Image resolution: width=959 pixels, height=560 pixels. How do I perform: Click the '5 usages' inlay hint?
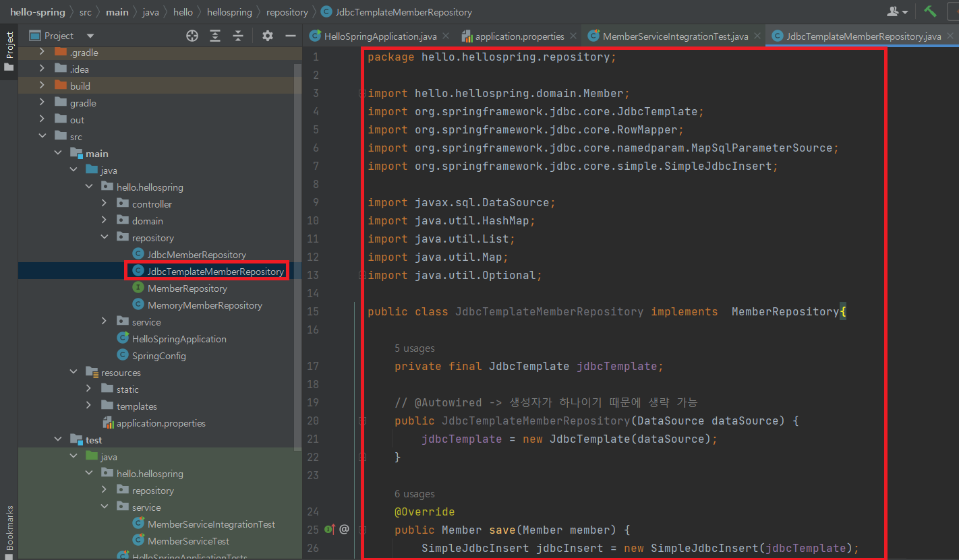(415, 348)
